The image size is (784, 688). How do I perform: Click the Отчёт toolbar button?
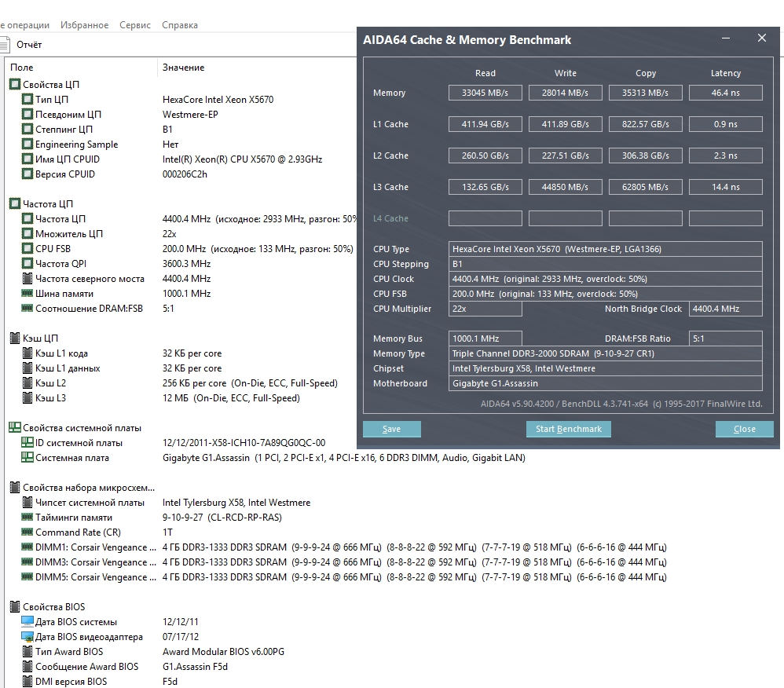pos(29,45)
